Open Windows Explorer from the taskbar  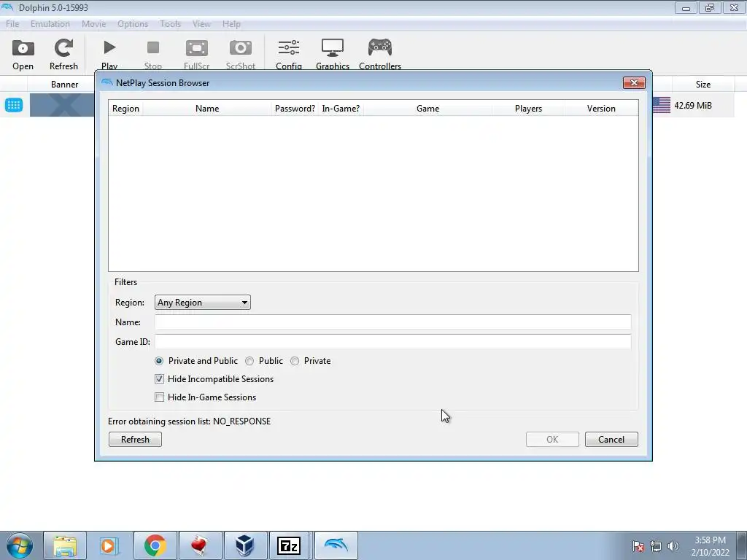(65, 545)
